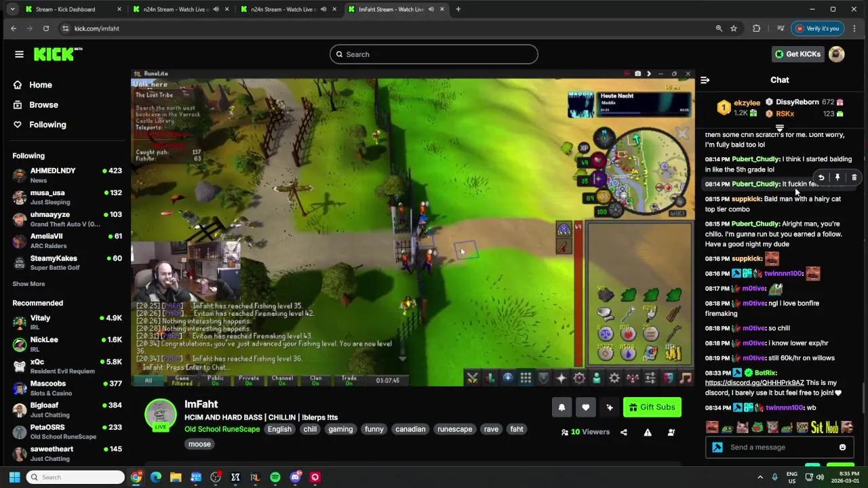Click the moderator user icon beside report
Screen dimensions: 868x488
point(671,432)
